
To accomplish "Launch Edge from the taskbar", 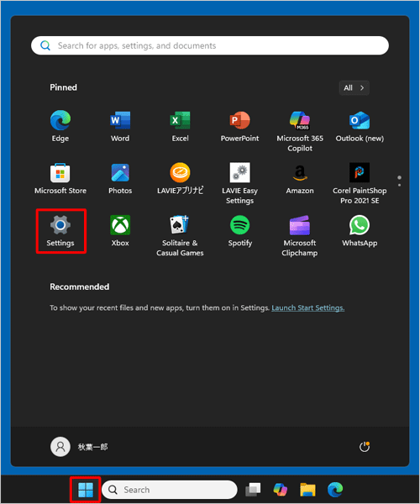I will pos(335,490).
